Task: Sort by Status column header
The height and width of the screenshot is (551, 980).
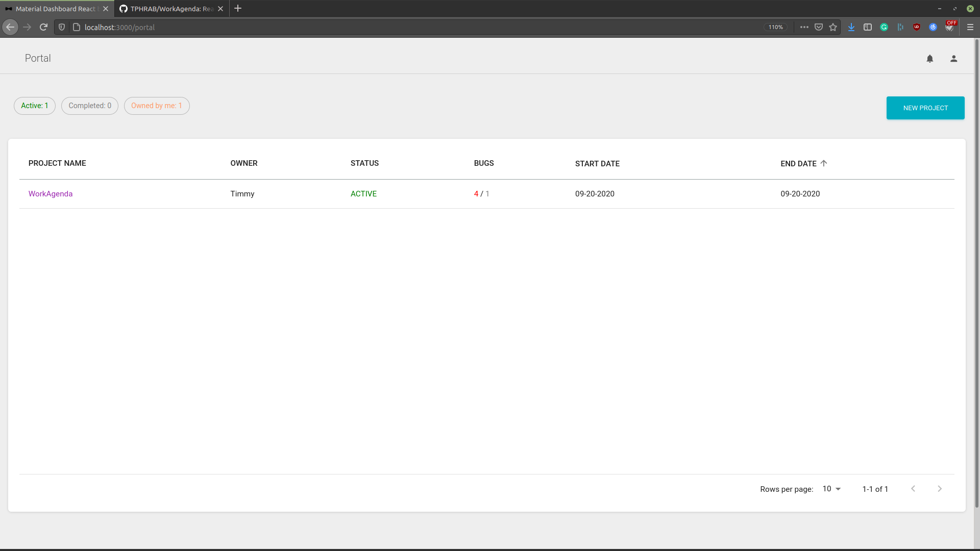Action: click(x=364, y=163)
